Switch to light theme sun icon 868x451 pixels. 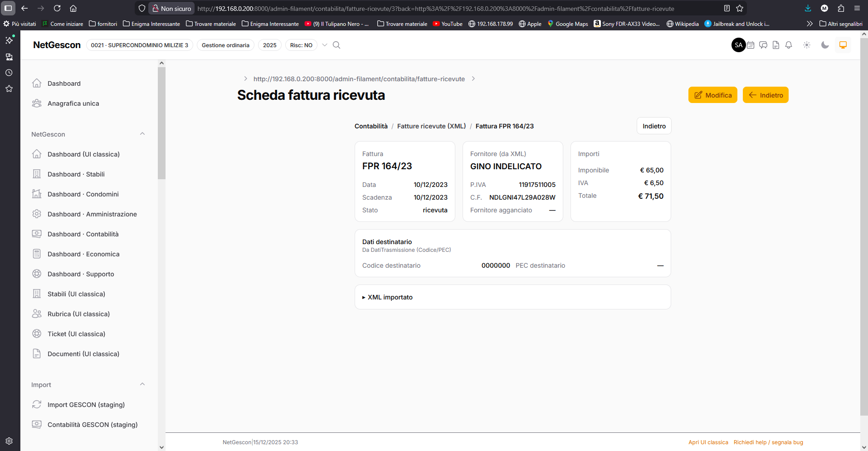pos(807,45)
